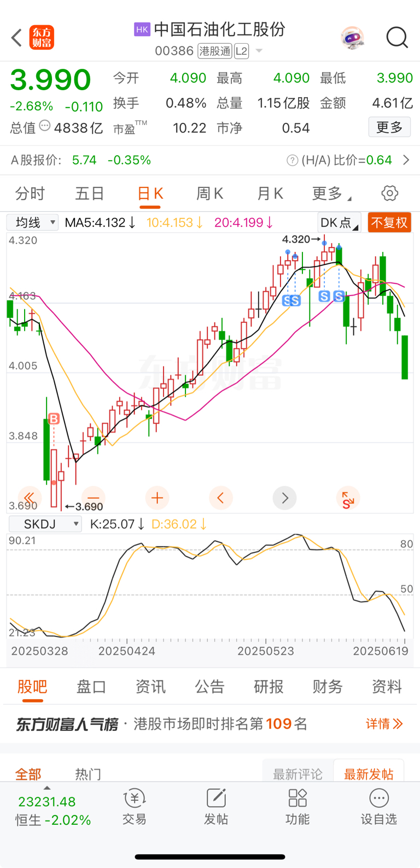Tap the red S rotate chart icon
Screen dimensions: 420x868
tap(348, 498)
